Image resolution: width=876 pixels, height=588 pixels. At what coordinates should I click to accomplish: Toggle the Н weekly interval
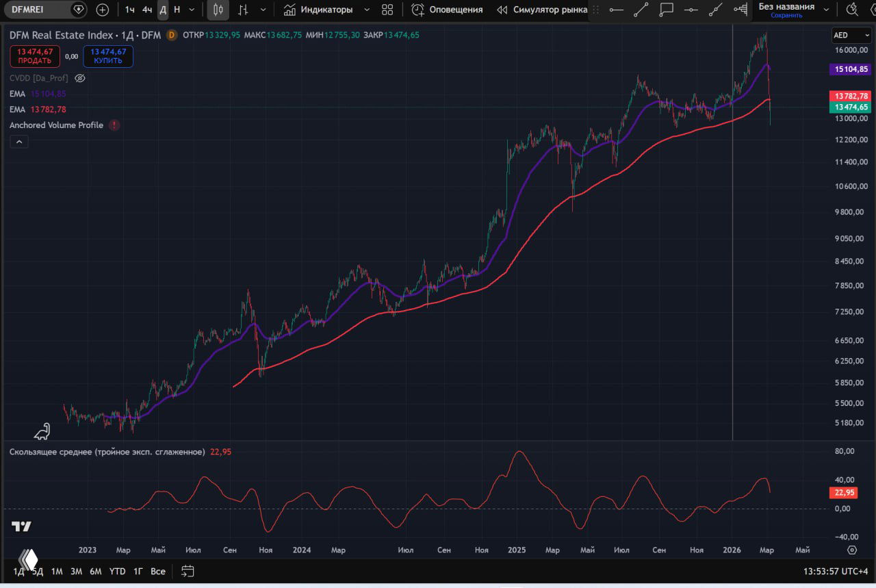[177, 10]
